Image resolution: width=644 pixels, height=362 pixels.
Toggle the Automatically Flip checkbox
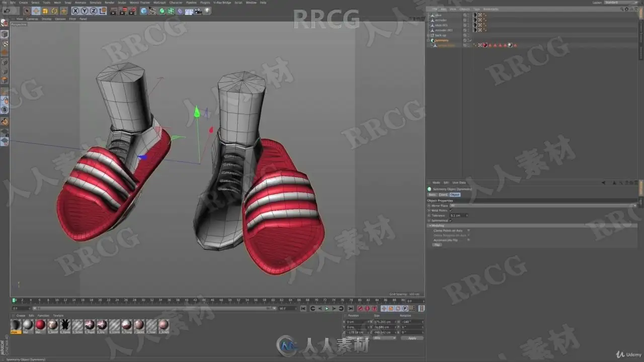(469, 240)
